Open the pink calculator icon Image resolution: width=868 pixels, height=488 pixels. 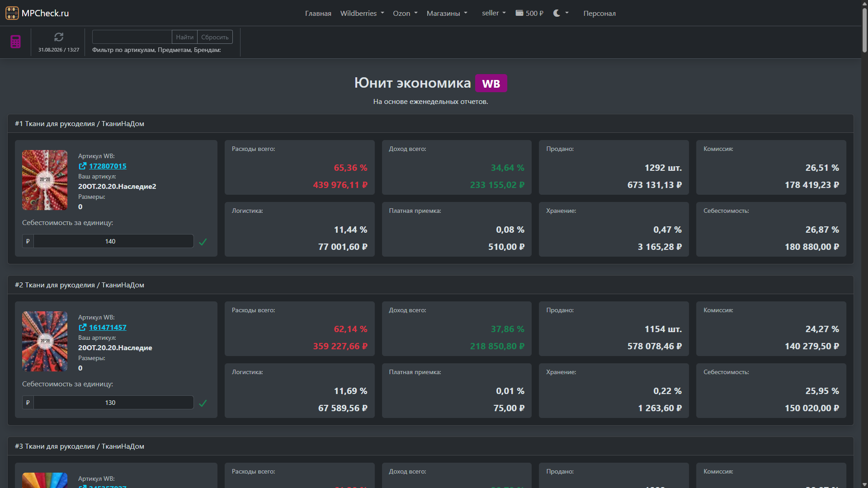pyautogui.click(x=15, y=42)
